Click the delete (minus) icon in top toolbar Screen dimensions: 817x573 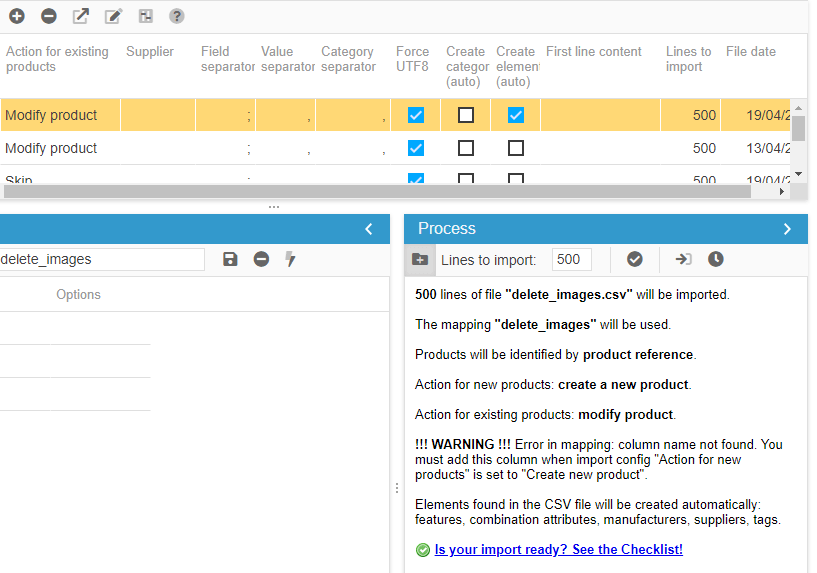coord(49,16)
